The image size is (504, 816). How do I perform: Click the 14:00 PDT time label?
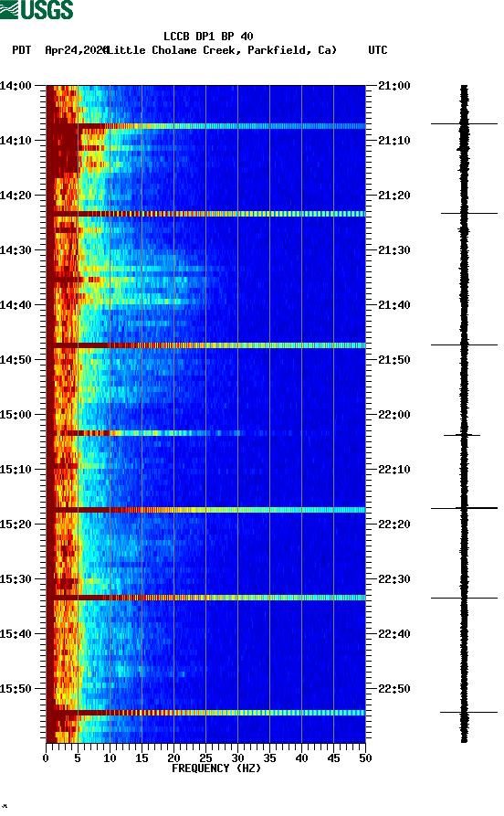(16, 85)
